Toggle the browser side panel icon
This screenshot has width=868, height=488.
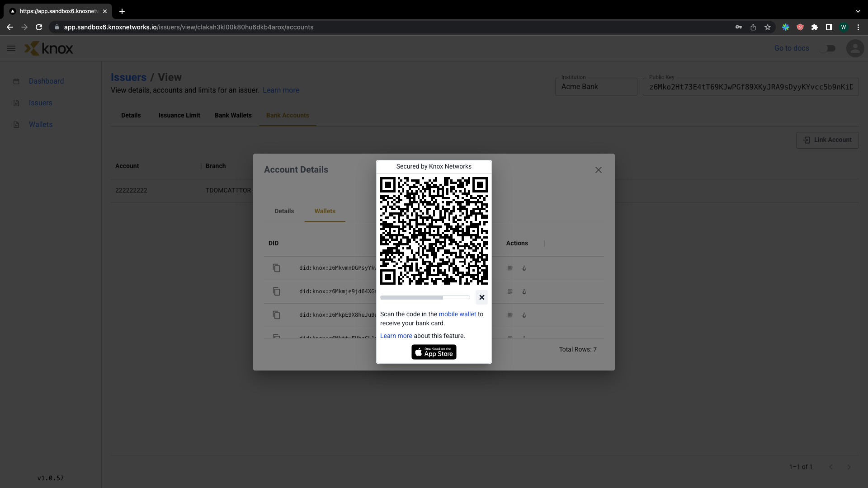click(829, 27)
